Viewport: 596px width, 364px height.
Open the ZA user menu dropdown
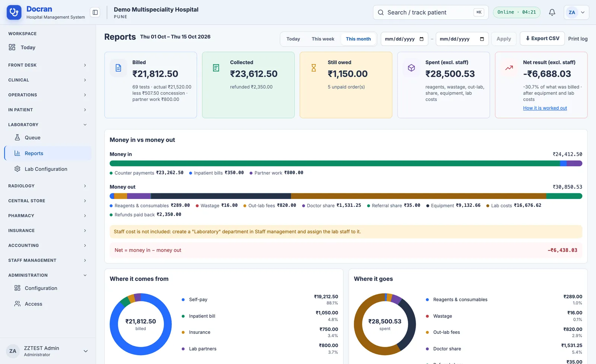(x=576, y=12)
